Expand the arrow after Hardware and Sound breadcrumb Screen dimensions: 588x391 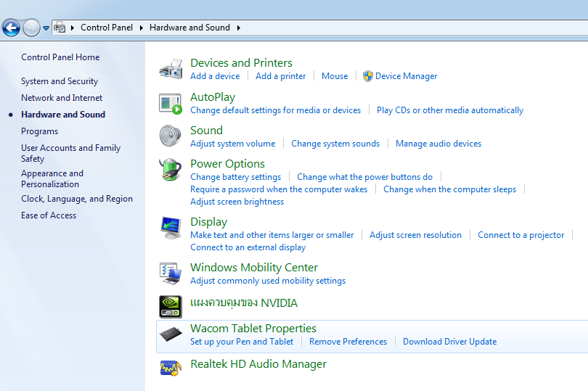pyautogui.click(x=239, y=28)
